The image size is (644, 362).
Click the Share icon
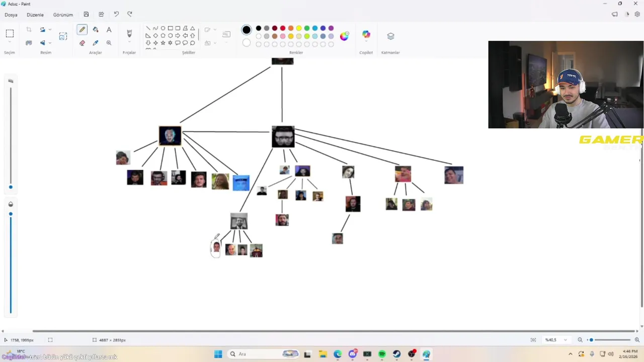[101, 15]
